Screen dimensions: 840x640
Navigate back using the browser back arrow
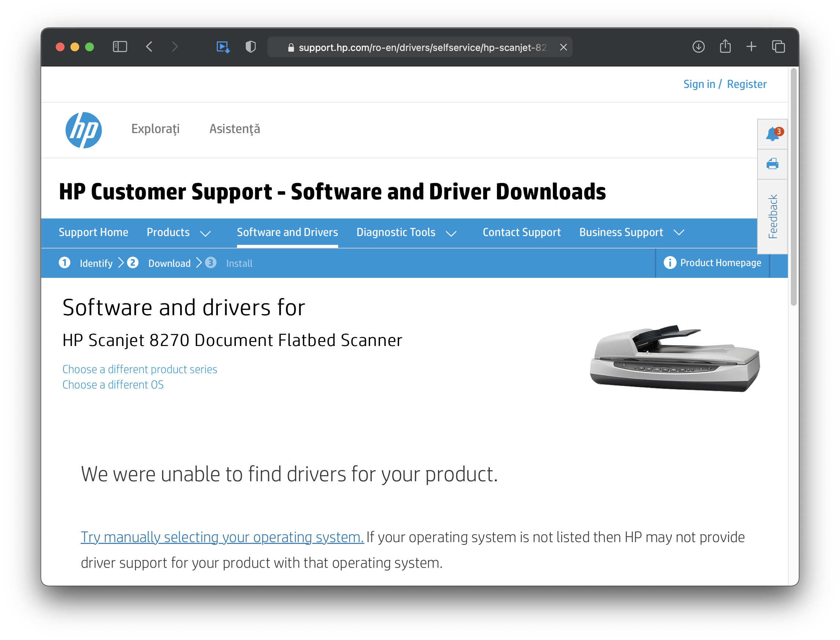[x=149, y=47]
